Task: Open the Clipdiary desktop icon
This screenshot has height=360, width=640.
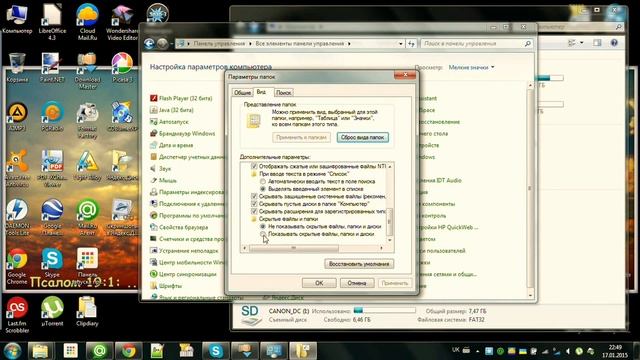Action: [x=87, y=311]
